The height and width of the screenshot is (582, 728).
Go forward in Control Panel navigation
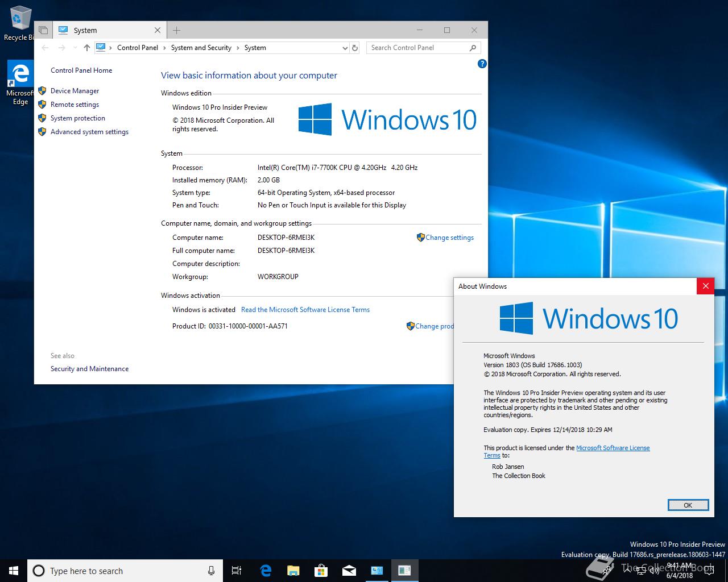click(x=61, y=48)
